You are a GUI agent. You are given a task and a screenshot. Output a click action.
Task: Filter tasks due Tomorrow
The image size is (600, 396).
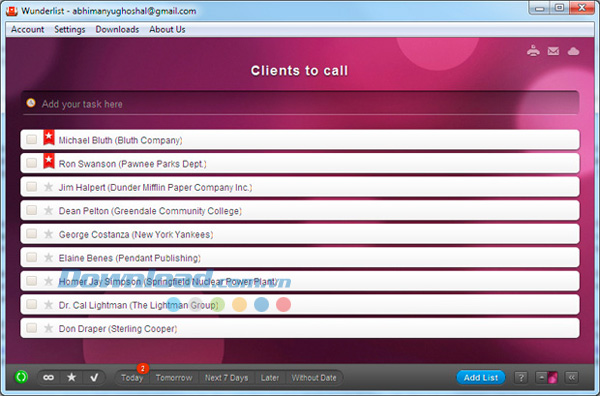(174, 378)
